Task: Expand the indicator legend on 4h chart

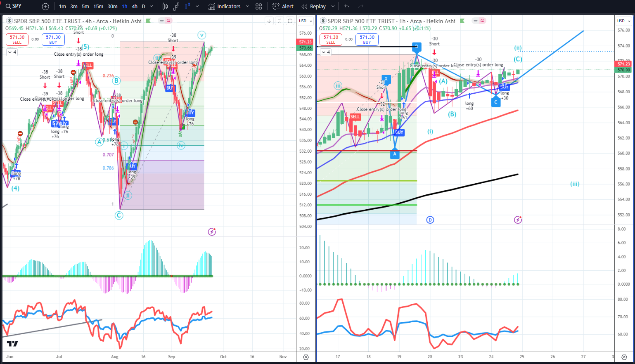Action: [x=12, y=52]
